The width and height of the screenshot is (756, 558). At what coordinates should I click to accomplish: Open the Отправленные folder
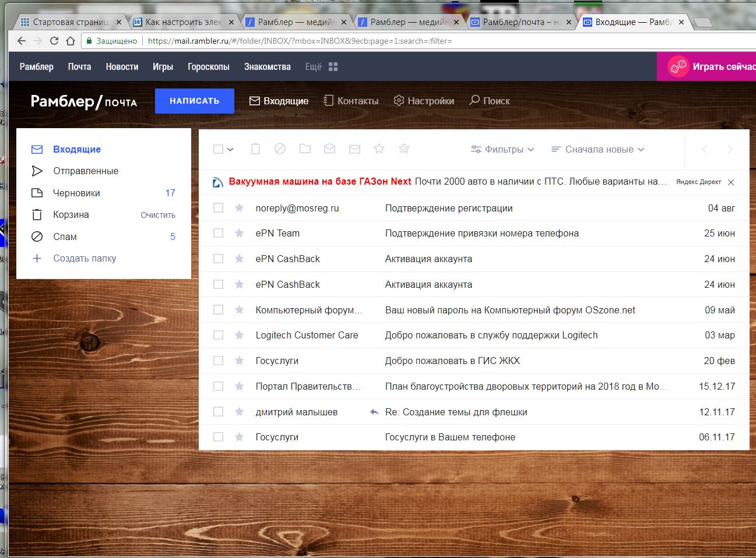tap(86, 171)
